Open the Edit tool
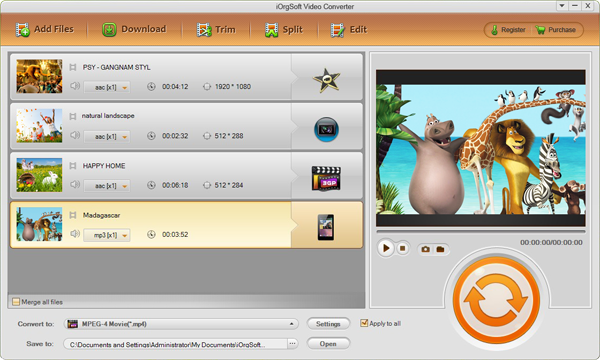 349,29
